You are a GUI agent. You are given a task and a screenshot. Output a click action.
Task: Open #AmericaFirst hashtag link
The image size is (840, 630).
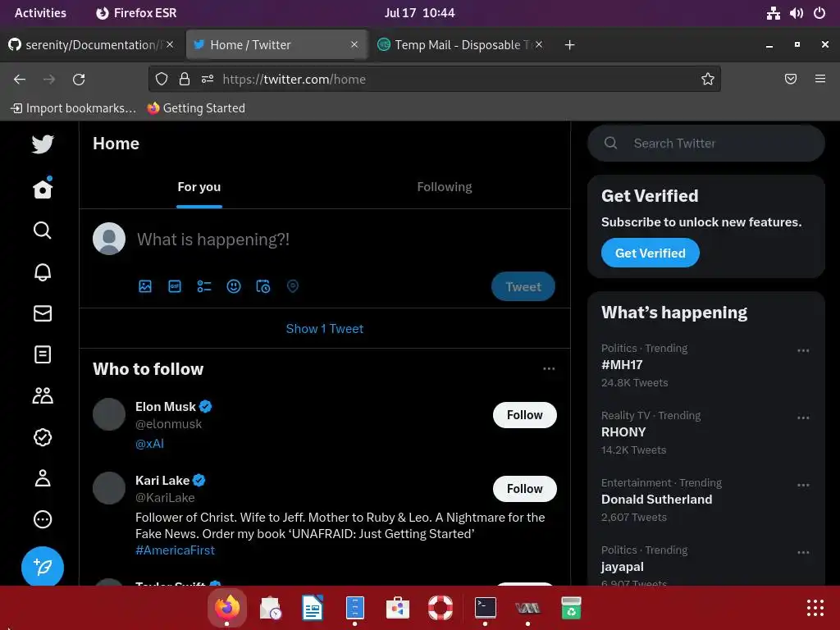pos(175,550)
